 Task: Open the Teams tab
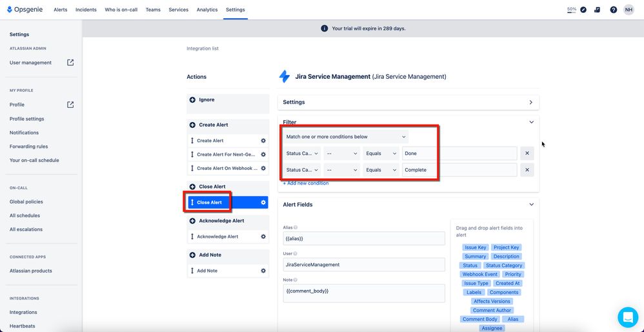click(x=153, y=10)
